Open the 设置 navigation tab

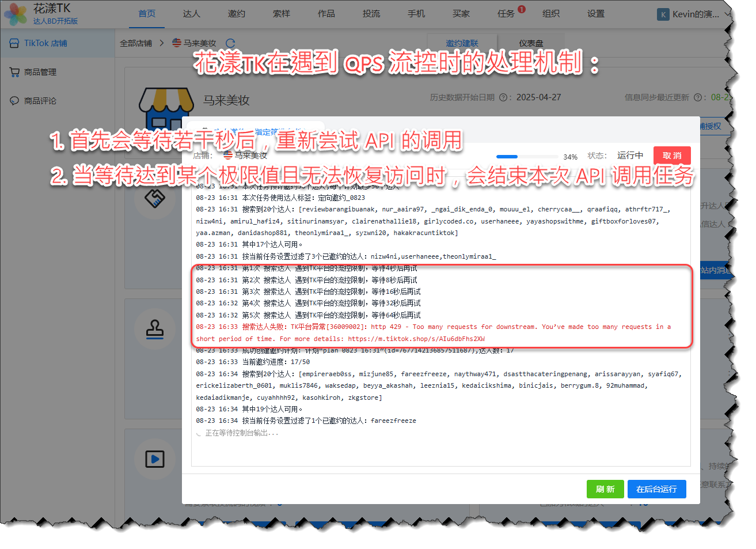click(595, 14)
